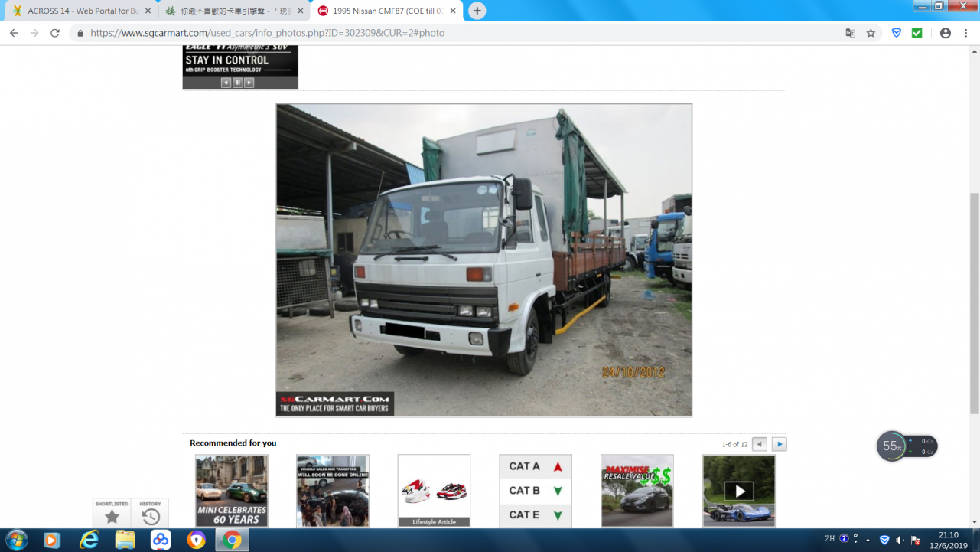Play the race car video thumbnail
980x552 pixels.
(739, 491)
